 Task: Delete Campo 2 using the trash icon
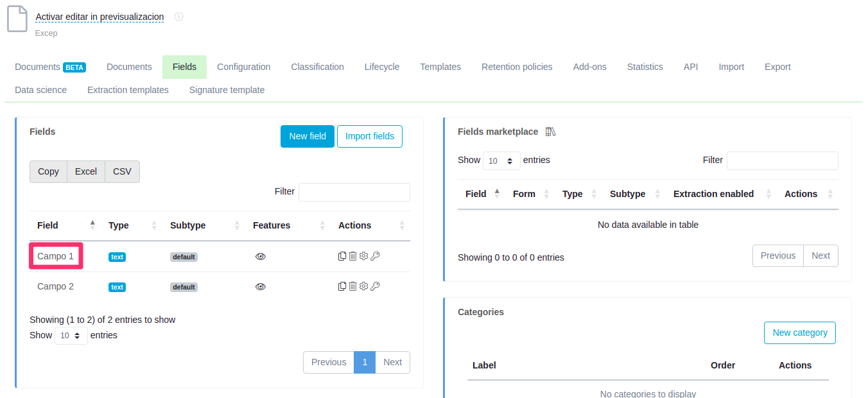click(352, 286)
